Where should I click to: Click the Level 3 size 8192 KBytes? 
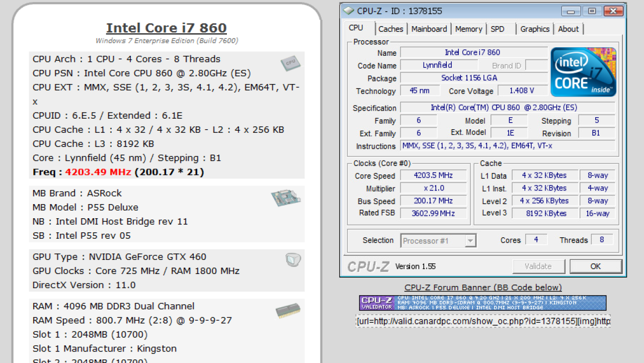click(x=544, y=213)
